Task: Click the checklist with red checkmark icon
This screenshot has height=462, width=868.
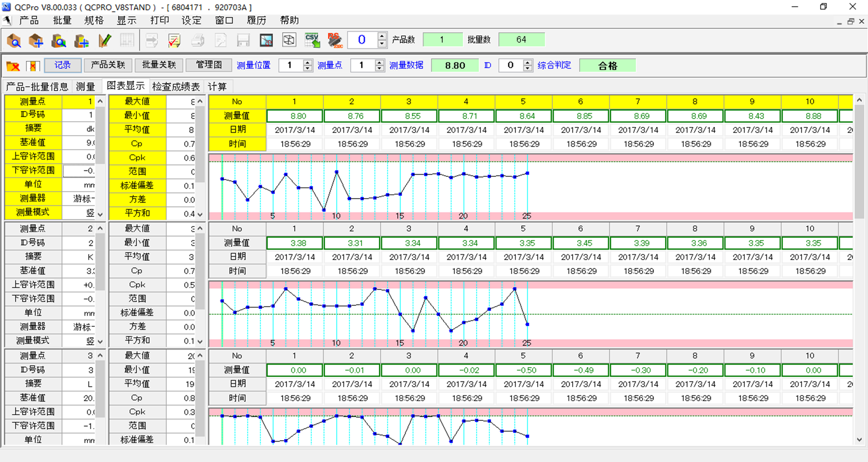Action: tap(174, 40)
